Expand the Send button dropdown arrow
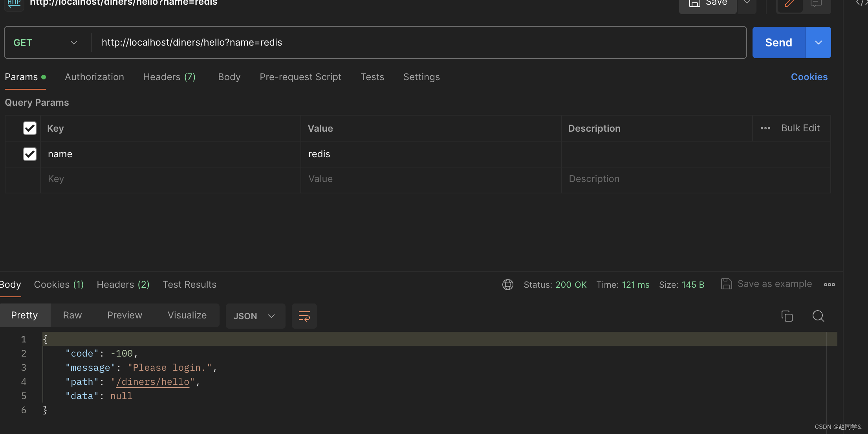Image resolution: width=868 pixels, height=434 pixels. coord(818,42)
